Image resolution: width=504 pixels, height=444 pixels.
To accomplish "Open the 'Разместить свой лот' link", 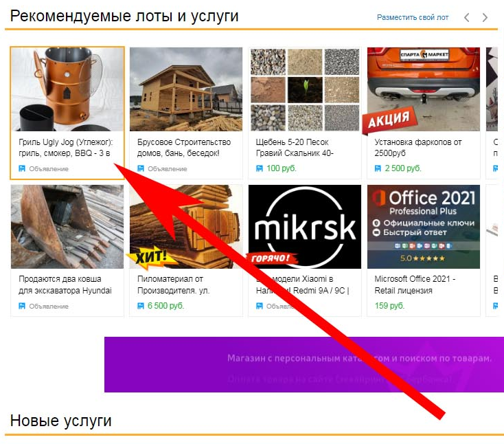I will tap(413, 17).
